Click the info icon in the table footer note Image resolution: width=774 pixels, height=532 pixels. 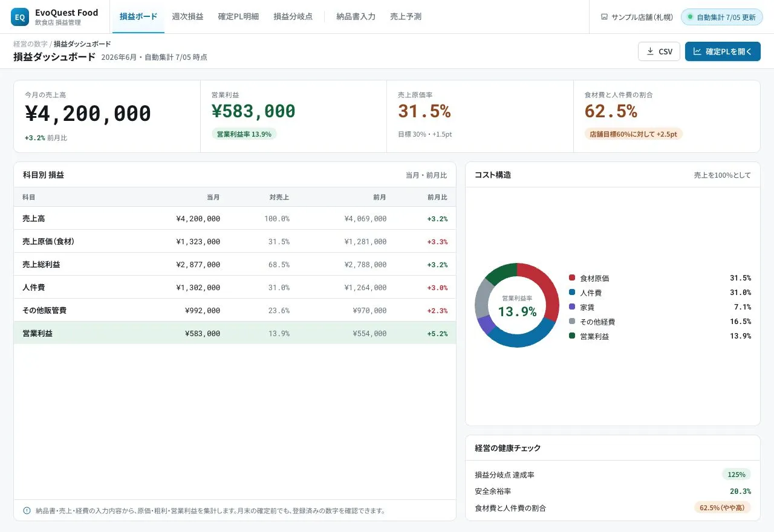click(27, 510)
